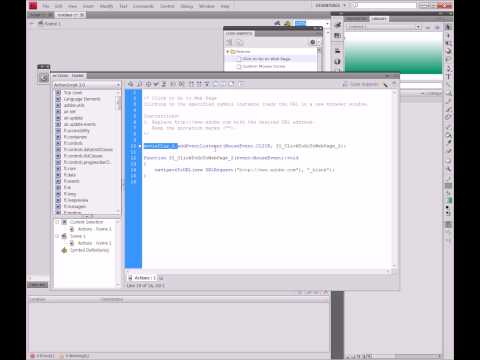The height and width of the screenshot is (360, 480).
Task: Click the Collapse selection icon
Action: [199, 84]
